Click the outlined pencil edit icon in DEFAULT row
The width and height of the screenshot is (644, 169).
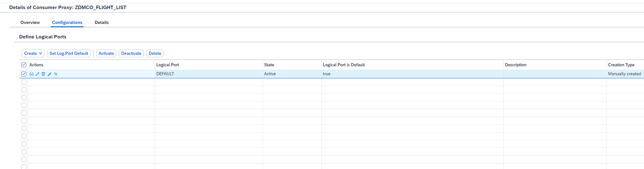click(x=38, y=74)
